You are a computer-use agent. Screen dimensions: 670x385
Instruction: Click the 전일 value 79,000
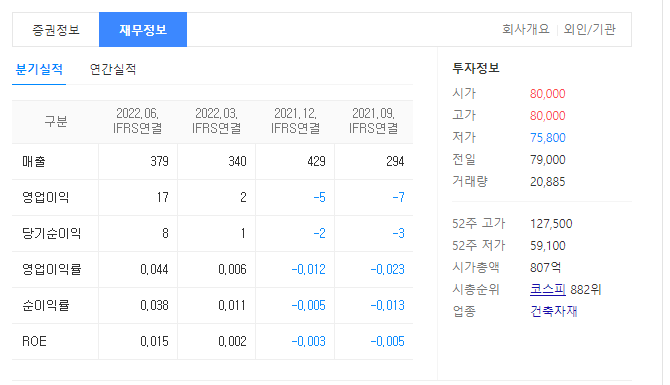coord(548,160)
